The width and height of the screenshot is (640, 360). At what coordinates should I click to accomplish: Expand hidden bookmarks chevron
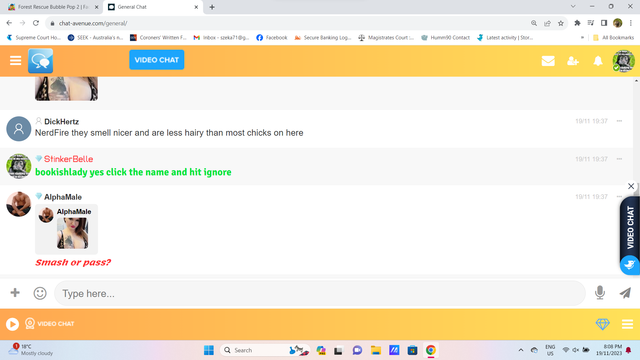pos(582,38)
